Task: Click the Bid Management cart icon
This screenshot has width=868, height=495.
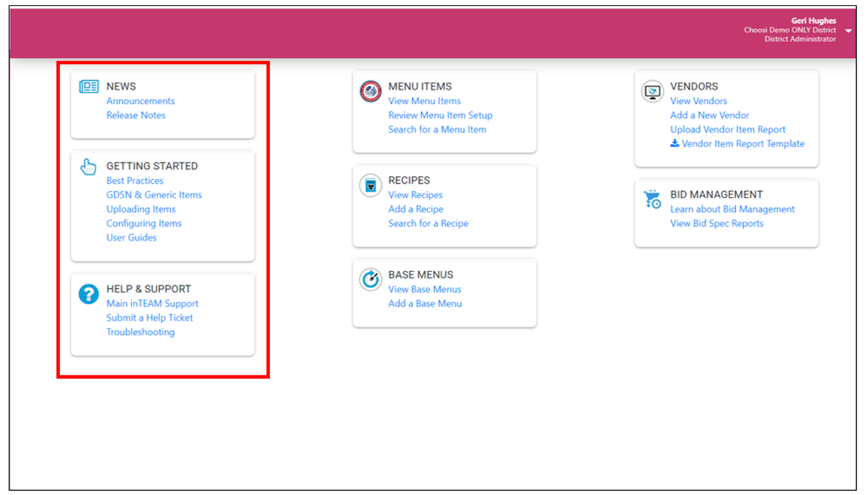Action: pos(653,199)
